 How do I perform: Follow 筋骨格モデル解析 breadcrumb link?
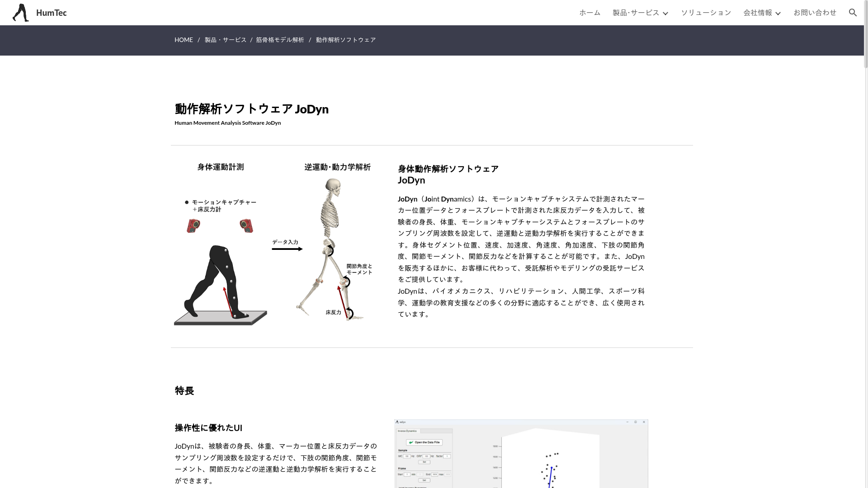pos(280,40)
